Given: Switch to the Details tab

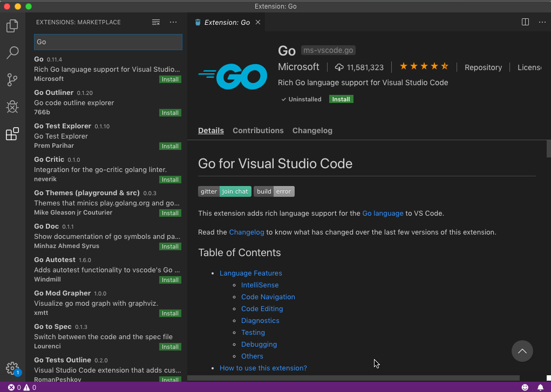Looking at the screenshot, I should click(211, 130).
